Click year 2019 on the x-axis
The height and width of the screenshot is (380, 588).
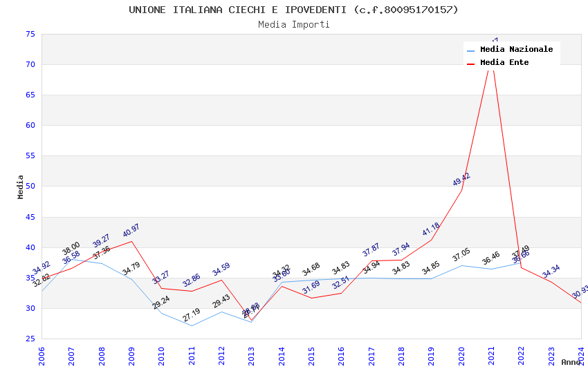pos(432,356)
